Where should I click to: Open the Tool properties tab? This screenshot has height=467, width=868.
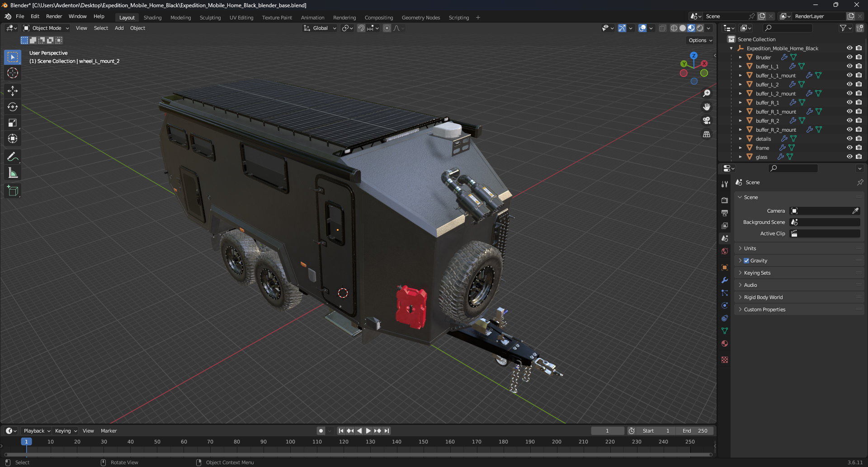(x=725, y=184)
